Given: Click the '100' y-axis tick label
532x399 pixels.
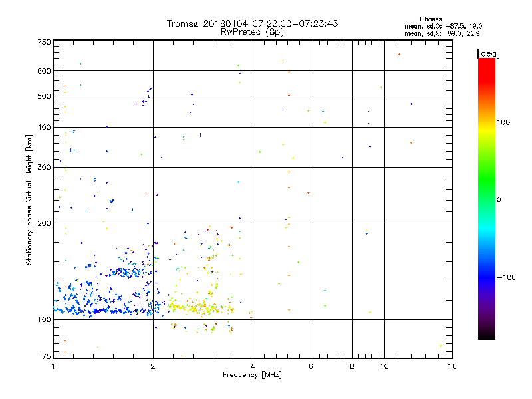Looking at the screenshot, I should 44,320.
